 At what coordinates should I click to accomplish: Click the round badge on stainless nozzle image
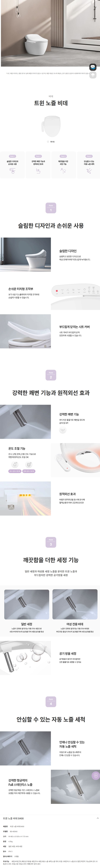click(x=96, y=775)
